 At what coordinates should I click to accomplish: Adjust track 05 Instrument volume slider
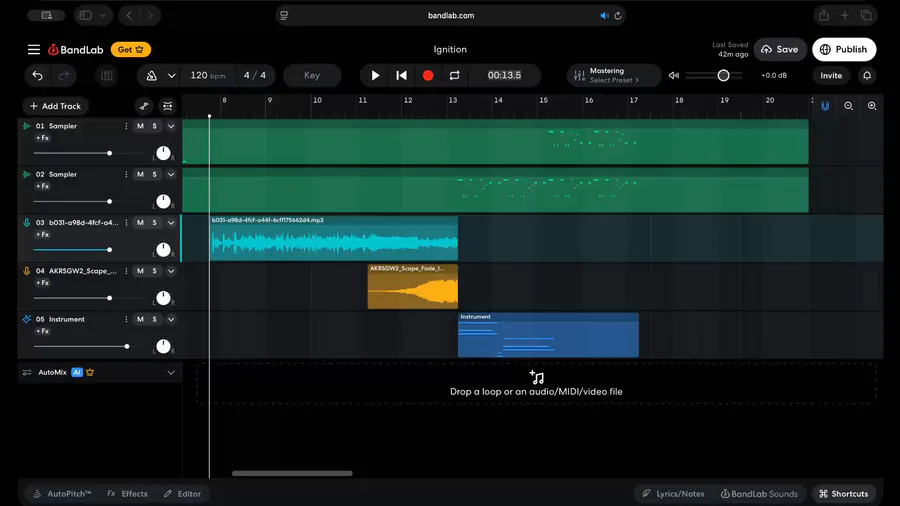(x=87, y=347)
